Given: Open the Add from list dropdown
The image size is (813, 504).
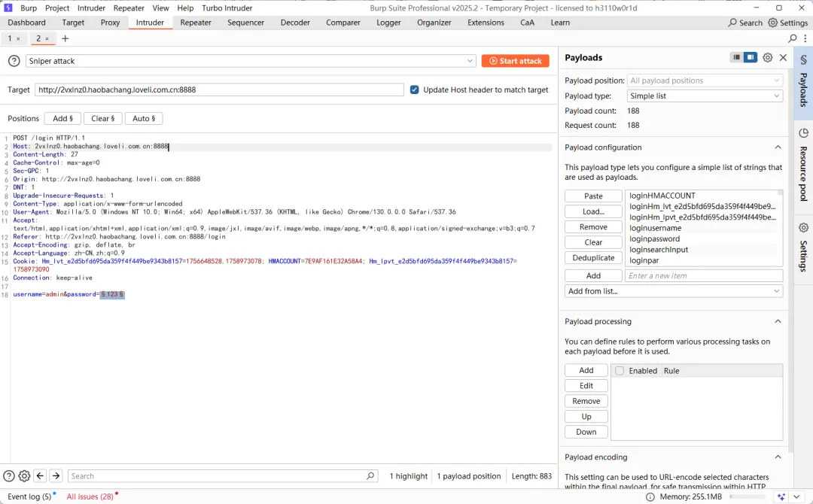Looking at the screenshot, I should pyautogui.click(x=674, y=291).
